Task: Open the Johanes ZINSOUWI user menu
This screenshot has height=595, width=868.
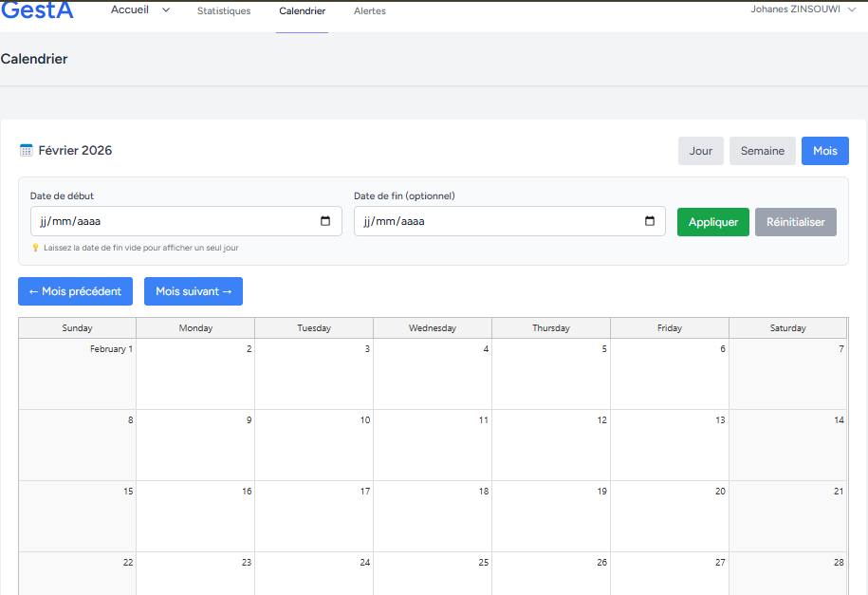Action: pyautogui.click(x=802, y=9)
